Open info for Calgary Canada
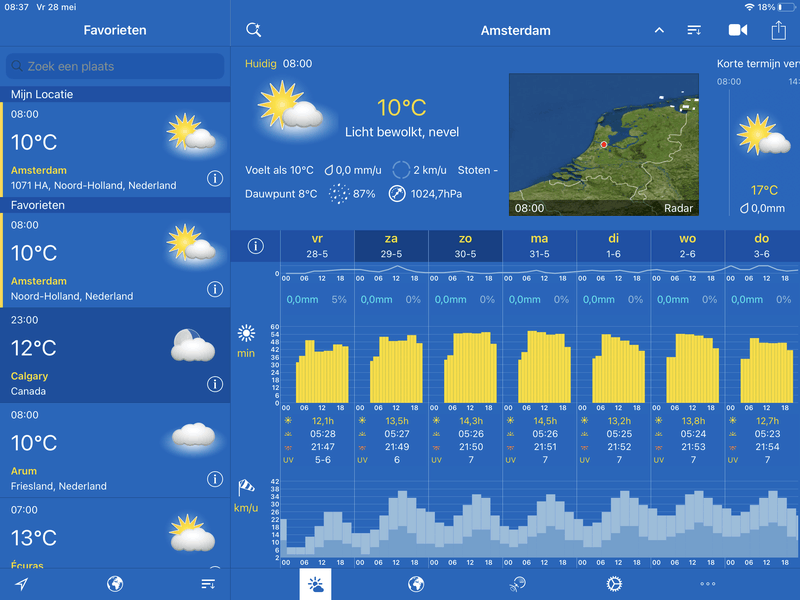The width and height of the screenshot is (800, 600). (215, 384)
